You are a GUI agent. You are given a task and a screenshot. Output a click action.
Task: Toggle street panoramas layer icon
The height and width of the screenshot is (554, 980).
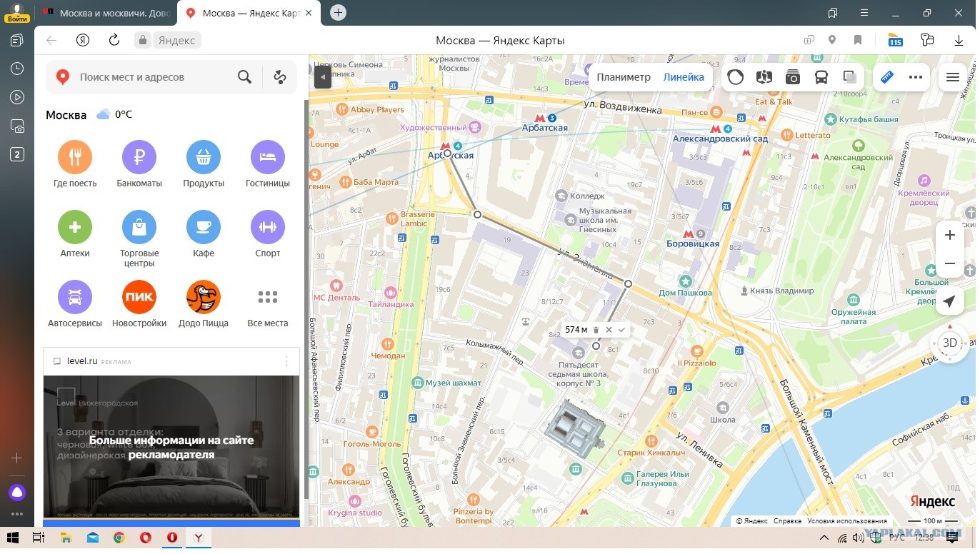click(x=764, y=77)
